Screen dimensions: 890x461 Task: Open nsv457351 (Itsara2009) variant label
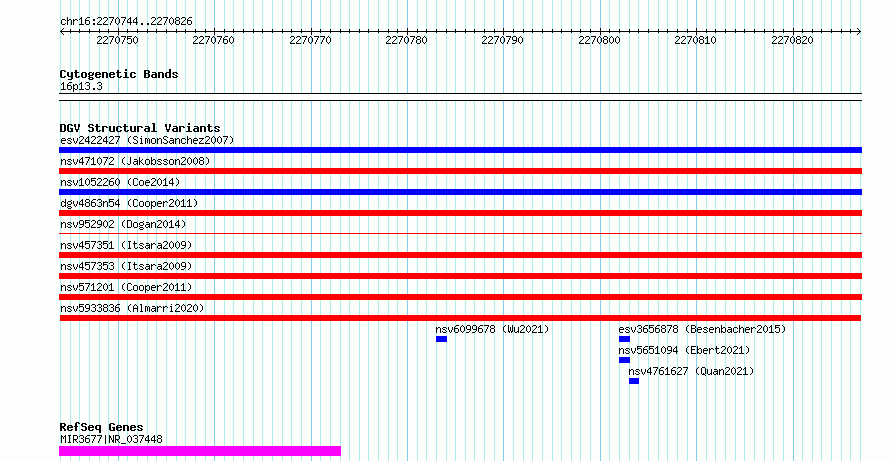(126, 245)
